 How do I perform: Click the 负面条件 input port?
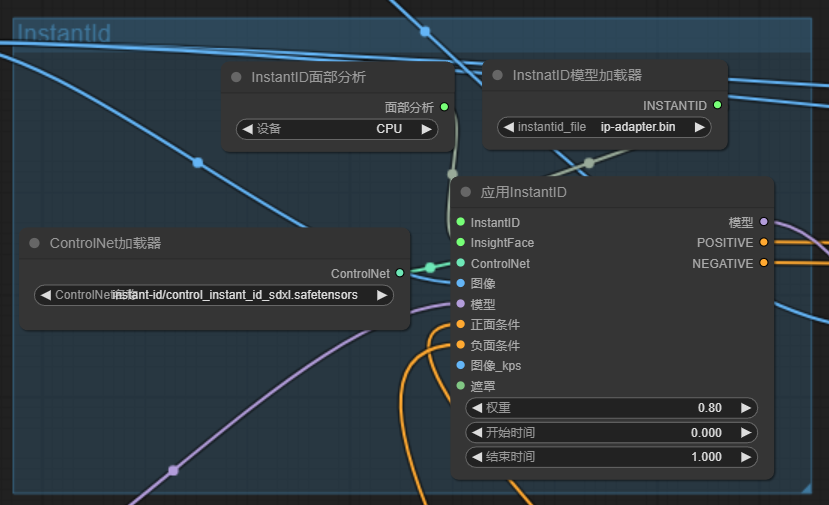point(460,345)
